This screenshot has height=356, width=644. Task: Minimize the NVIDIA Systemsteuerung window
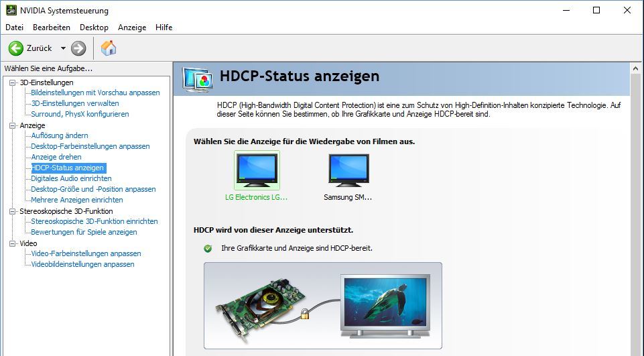pyautogui.click(x=566, y=10)
